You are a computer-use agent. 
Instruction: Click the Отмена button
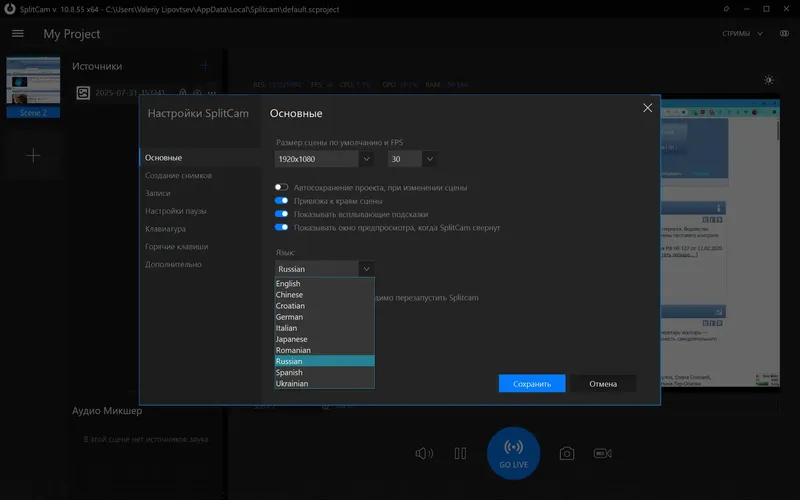[x=603, y=384]
